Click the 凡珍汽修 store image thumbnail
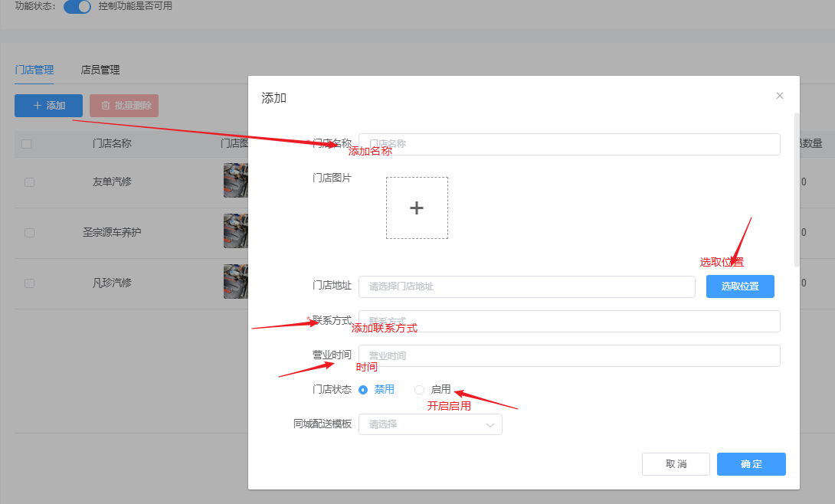This screenshot has width=835, height=504. click(236, 282)
